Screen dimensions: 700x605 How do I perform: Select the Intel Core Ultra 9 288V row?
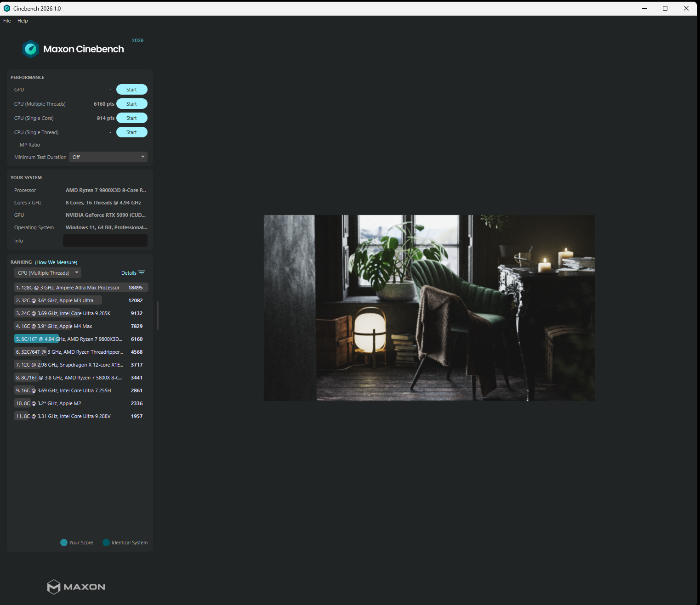point(81,416)
